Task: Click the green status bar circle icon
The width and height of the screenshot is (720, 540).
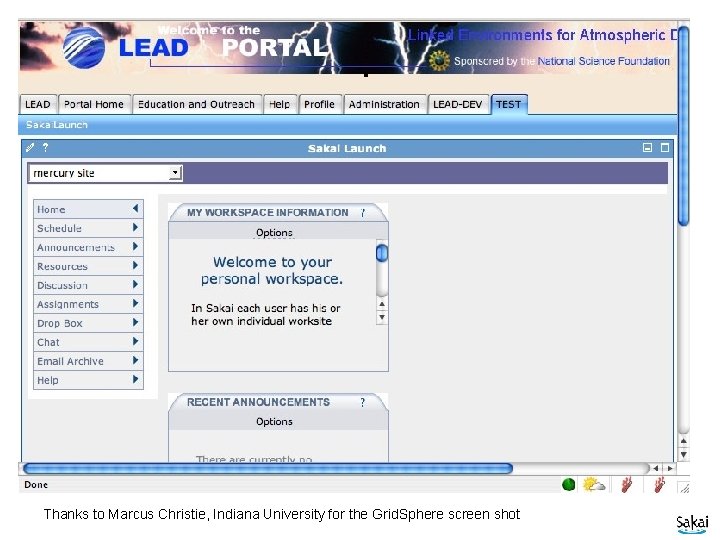Action: click(x=568, y=484)
